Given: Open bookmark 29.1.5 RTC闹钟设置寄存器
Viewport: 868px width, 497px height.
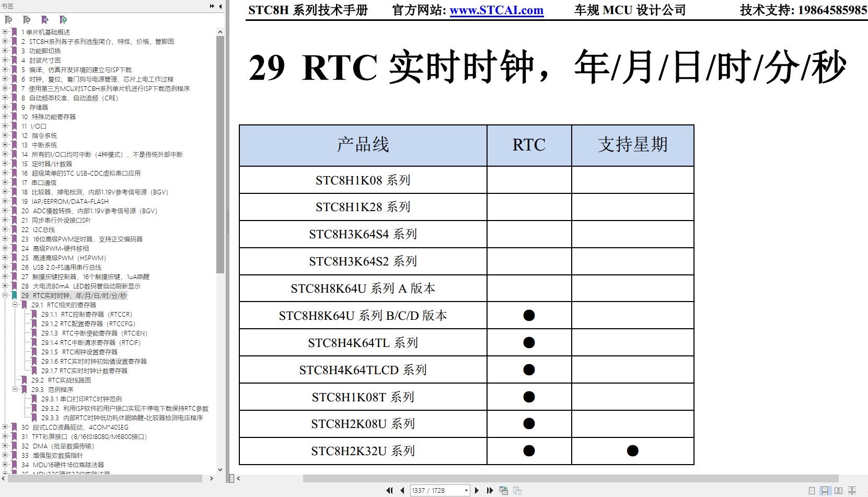Looking at the screenshot, I should click(x=79, y=352).
